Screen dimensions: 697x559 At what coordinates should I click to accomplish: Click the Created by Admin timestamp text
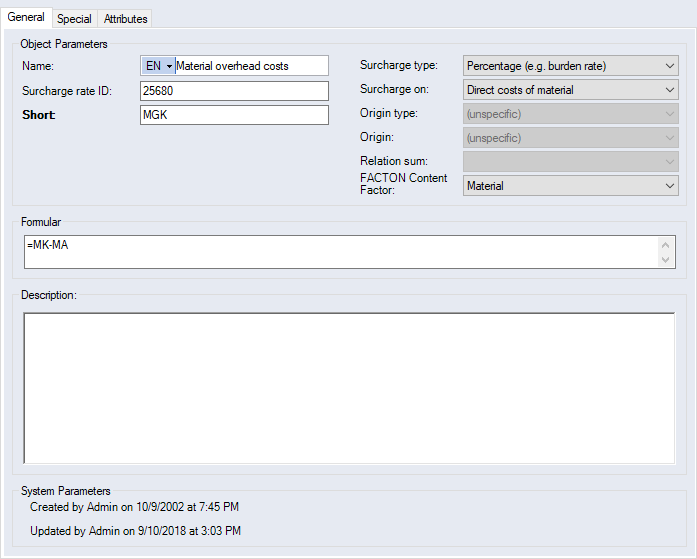134,508
